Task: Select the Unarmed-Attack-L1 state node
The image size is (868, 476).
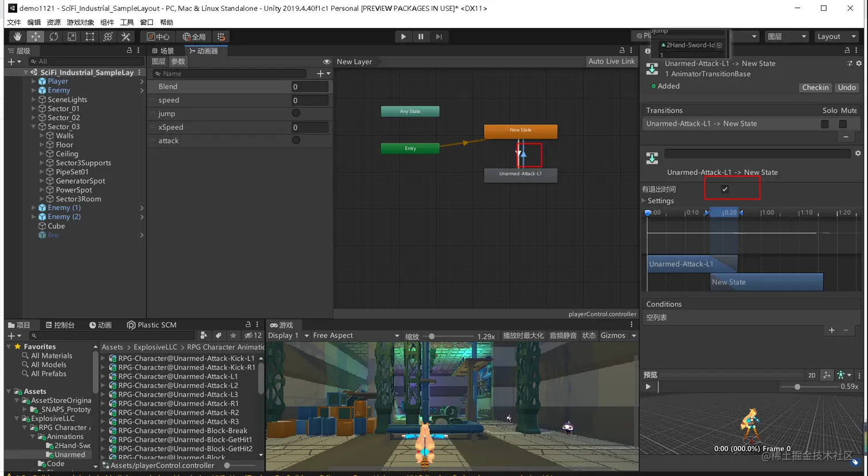Action: (x=520, y=174)
